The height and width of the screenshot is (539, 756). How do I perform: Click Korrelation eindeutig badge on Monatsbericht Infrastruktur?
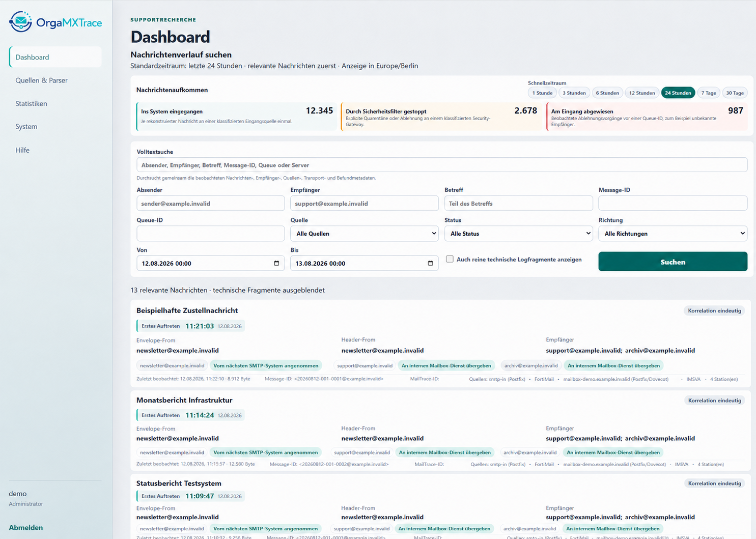pos(714,401)
